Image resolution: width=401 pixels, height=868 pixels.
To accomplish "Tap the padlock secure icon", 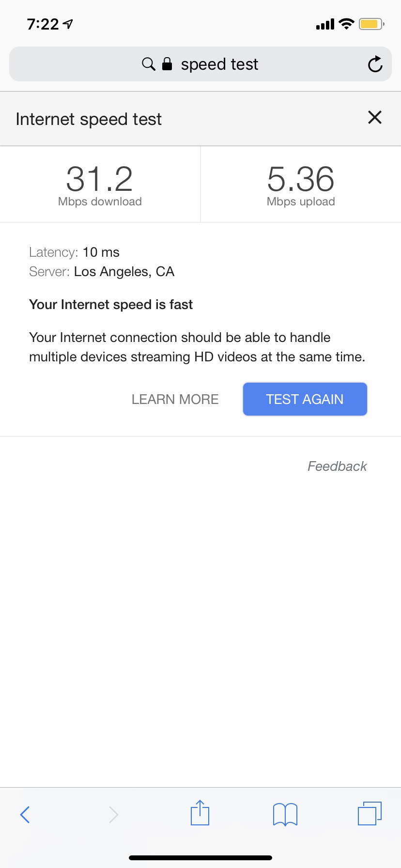I will click(167, 64).
